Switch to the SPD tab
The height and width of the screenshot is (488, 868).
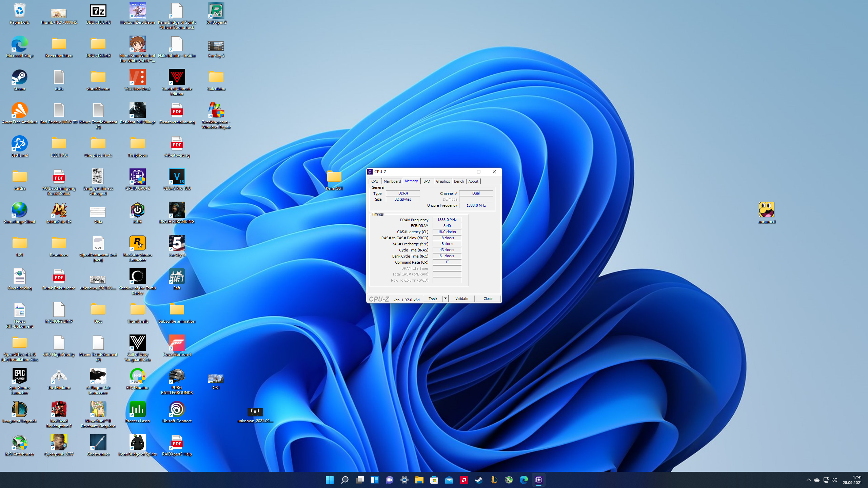427,181
